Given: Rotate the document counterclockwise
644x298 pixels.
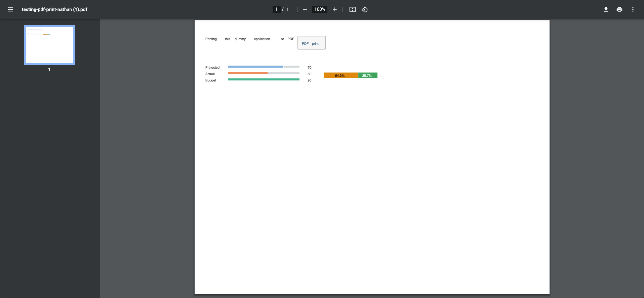Looking at the screenshot, I should pos(365,9).
